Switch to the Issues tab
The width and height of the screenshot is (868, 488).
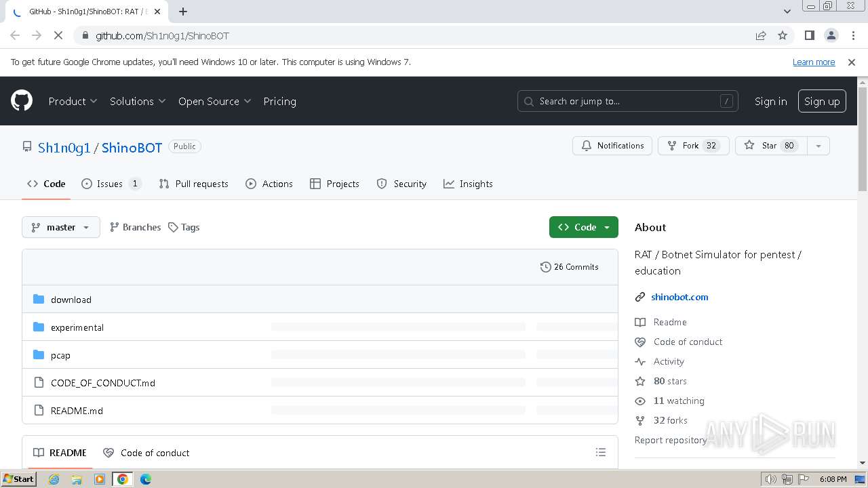pos(111,184)
